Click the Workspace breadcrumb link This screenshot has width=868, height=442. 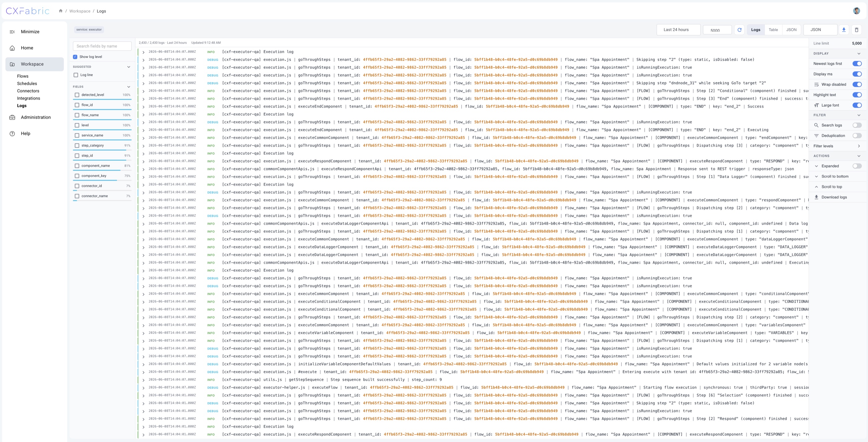79,11
